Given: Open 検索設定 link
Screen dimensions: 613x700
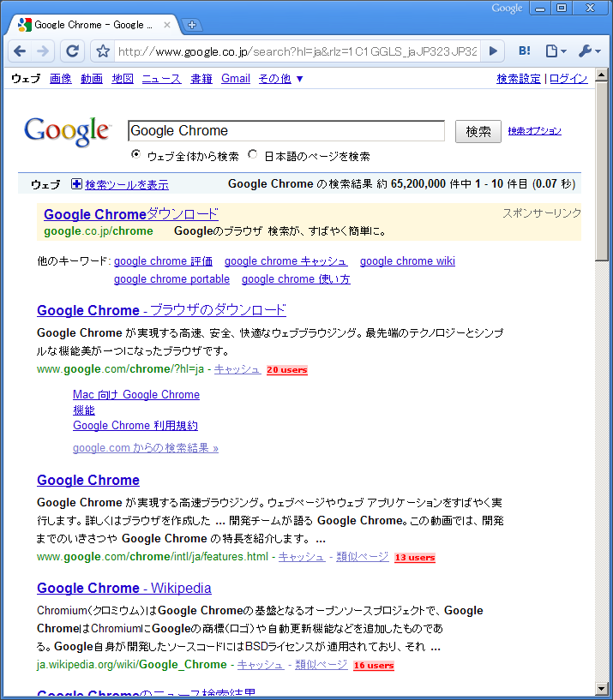Looking at the screenshot, I should [x=519, y=79].
